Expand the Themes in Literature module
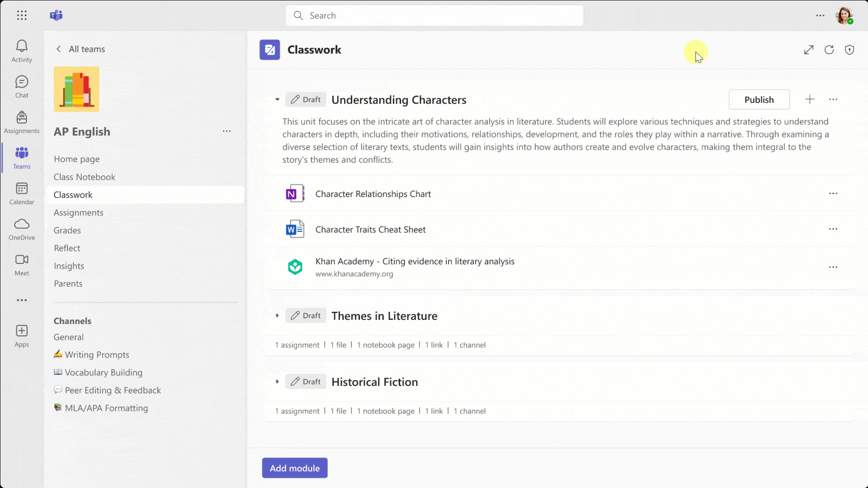The width and height of the screenshot is (868, 488). tap(276, 315)
